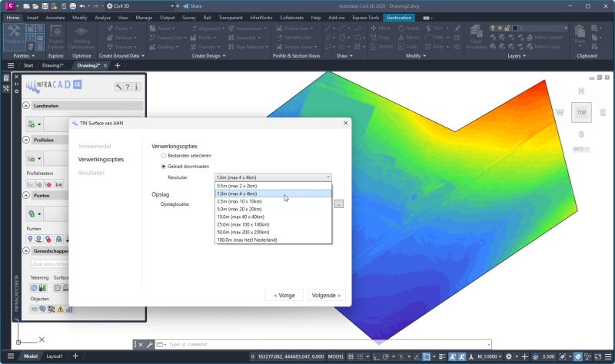Image resolution: width=615 pixels, height=364 pixels.
Task: Open the InfraCAD help question mark icon
Action: click(x=128, y=87)
